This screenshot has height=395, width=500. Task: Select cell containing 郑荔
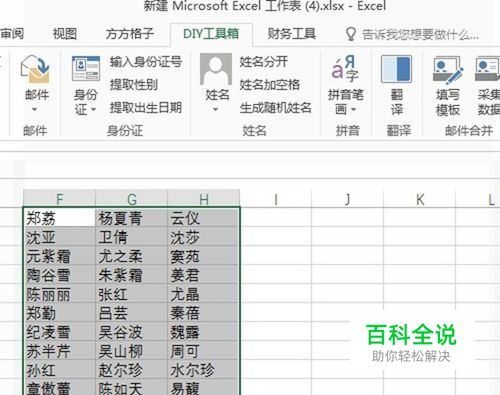tap(60, 218)
